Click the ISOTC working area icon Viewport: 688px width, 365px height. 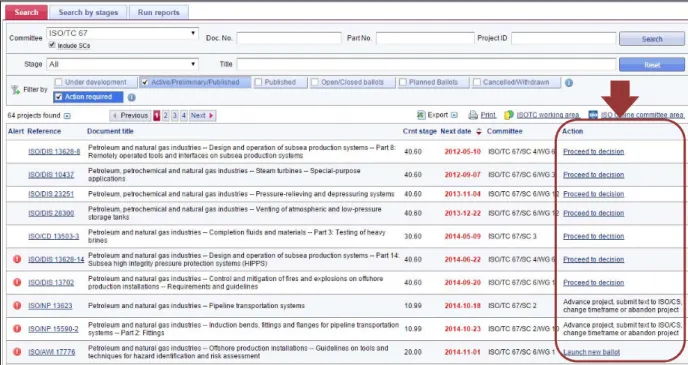(x=509, y=115)
